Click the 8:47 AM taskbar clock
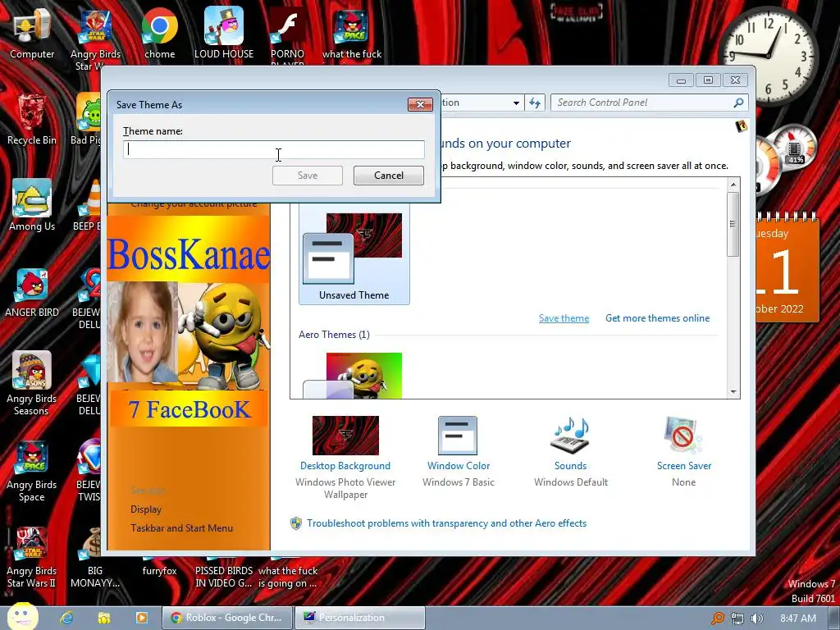 click(797, 619)
